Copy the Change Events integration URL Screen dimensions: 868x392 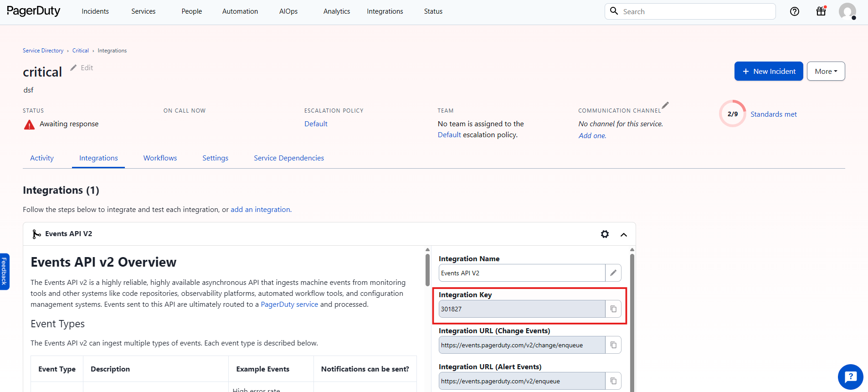(613, 345)
